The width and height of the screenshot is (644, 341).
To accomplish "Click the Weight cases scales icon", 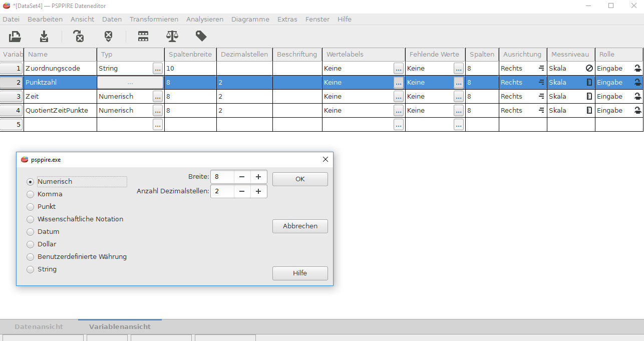I will 172,36.
